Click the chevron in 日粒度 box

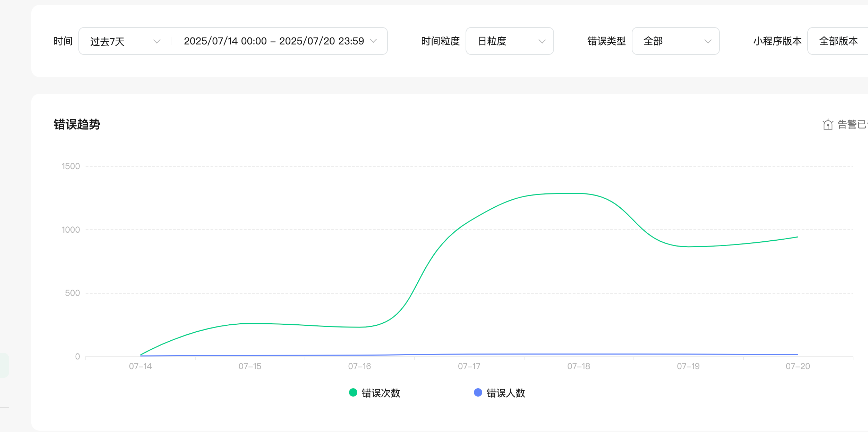[x=542, y=41]
